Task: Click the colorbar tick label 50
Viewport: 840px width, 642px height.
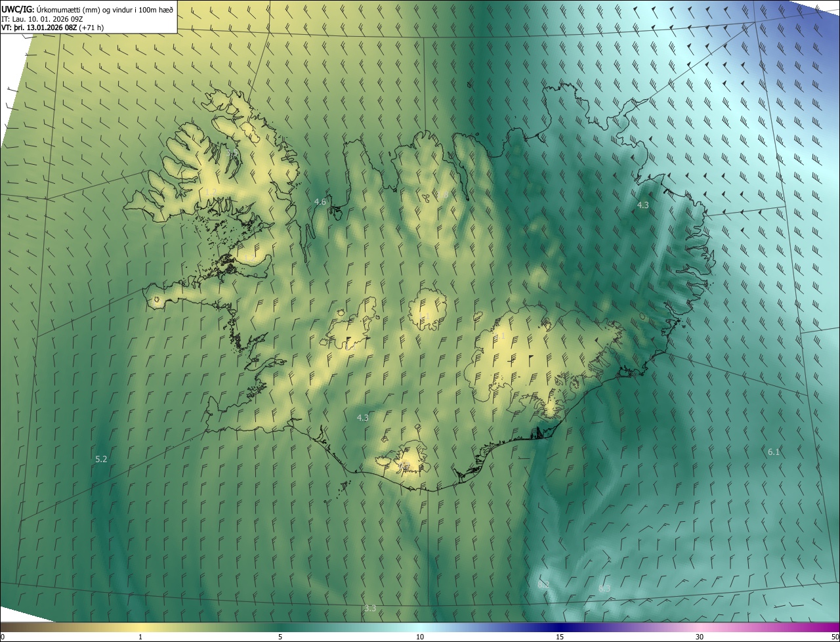Action: [835, 637]
